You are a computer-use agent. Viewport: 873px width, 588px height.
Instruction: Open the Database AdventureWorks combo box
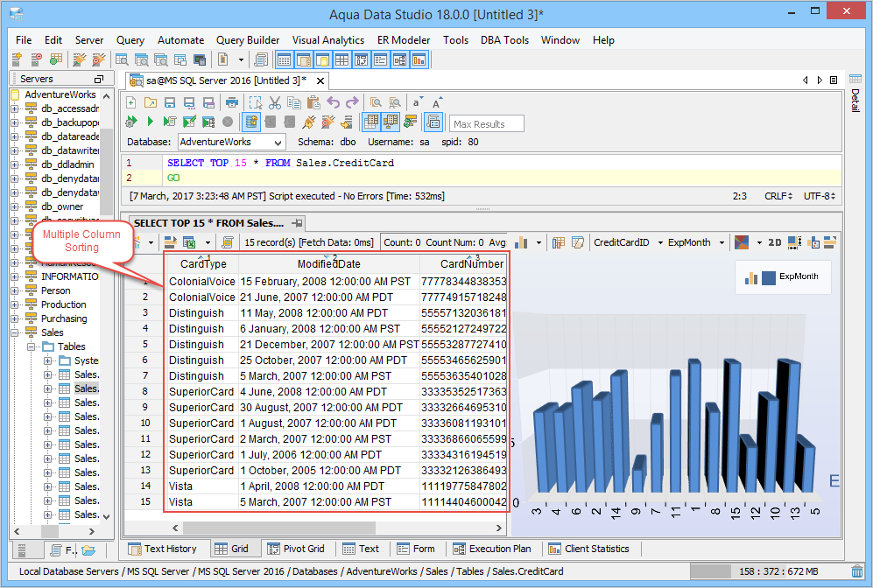click(x=232, y=142)
